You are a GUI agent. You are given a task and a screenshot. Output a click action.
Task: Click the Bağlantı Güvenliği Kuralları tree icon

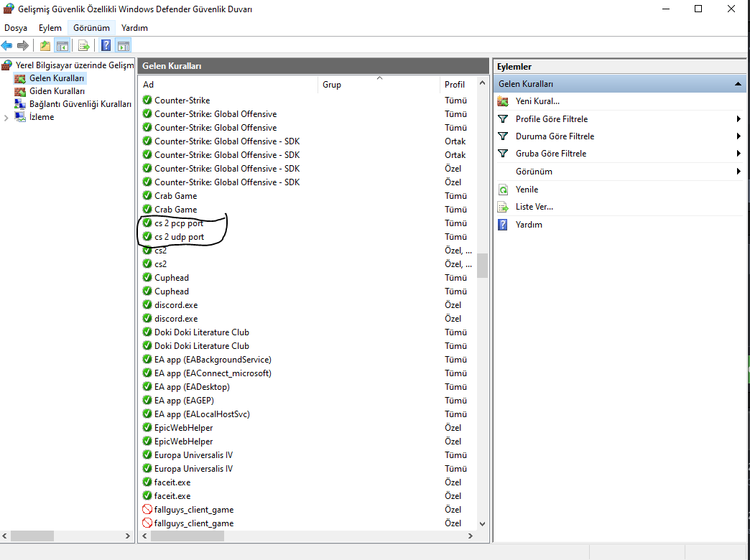coord(20,104)
